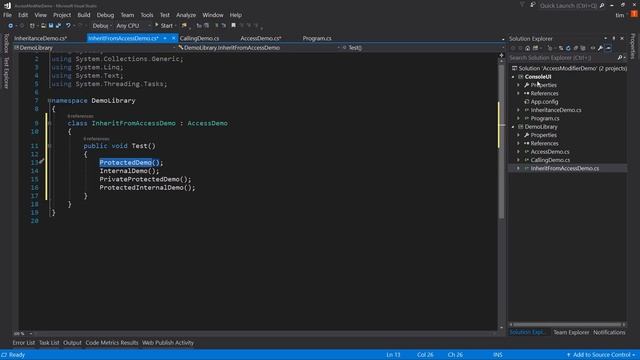Collapse the ConsoleUI project node
Viewport: 640px width, 360px height.
(x=513, y=77)
